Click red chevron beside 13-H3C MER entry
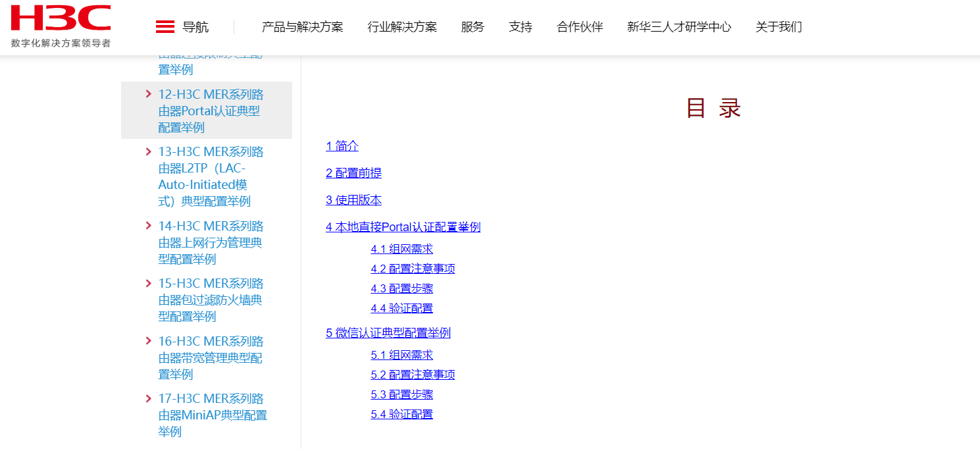Screen dimensions: 980x449 [149, 151]
